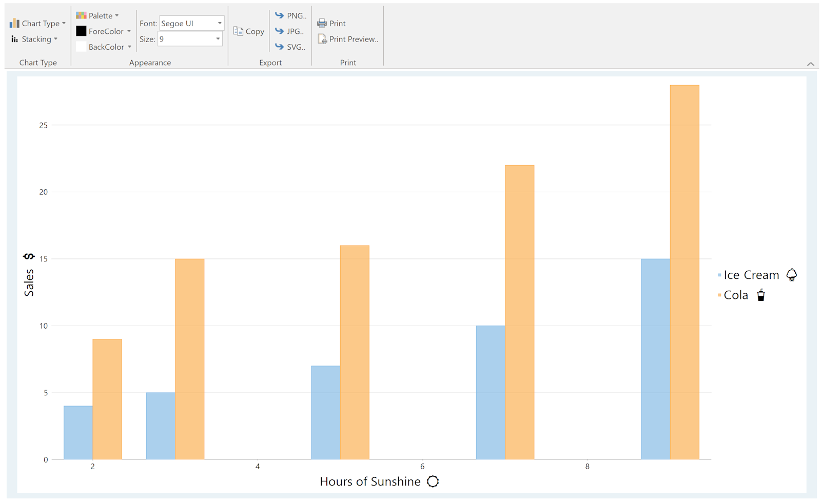Click the Chart Type bar icon
Image resolution: width=821 pixels, height=504 pixels.
[14, 24]
